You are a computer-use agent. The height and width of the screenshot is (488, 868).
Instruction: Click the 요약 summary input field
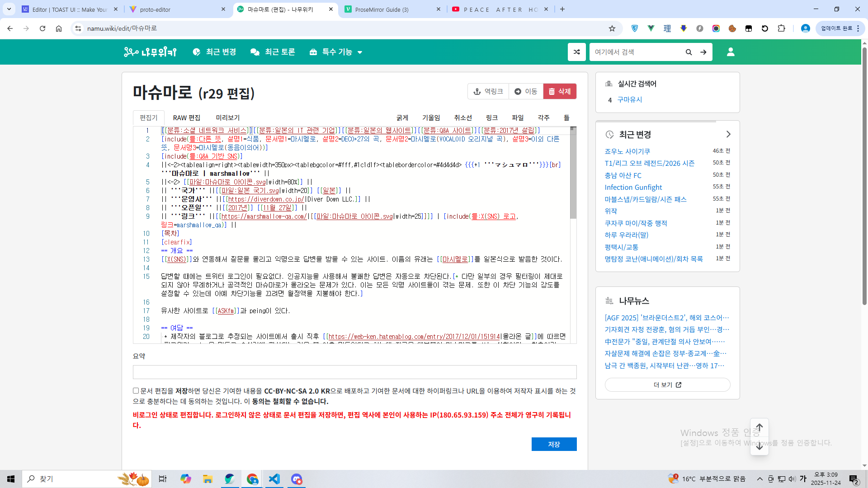(354, 372)
